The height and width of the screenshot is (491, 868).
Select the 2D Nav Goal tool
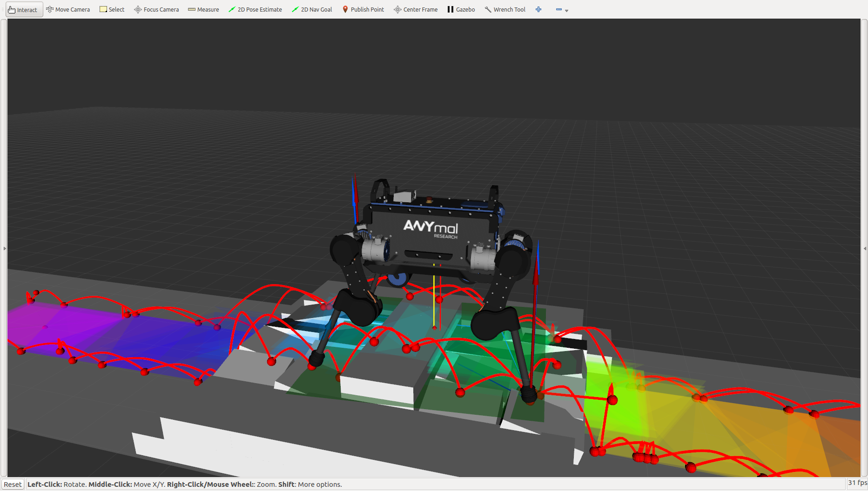[x=312, y=9]
